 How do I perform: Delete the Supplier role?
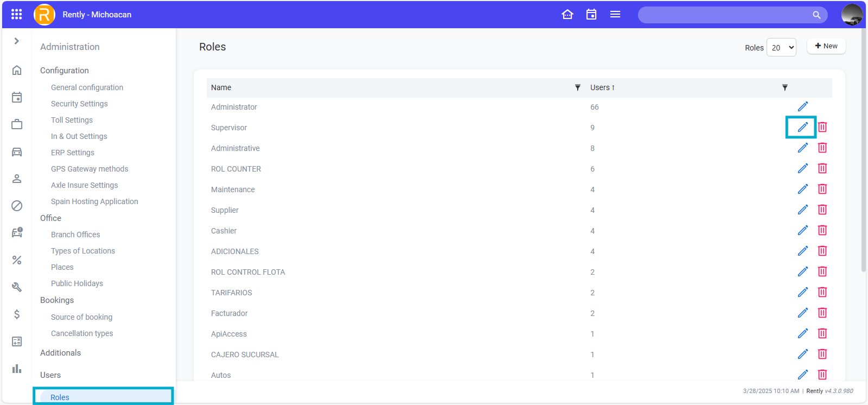click(x=822, y=210)
